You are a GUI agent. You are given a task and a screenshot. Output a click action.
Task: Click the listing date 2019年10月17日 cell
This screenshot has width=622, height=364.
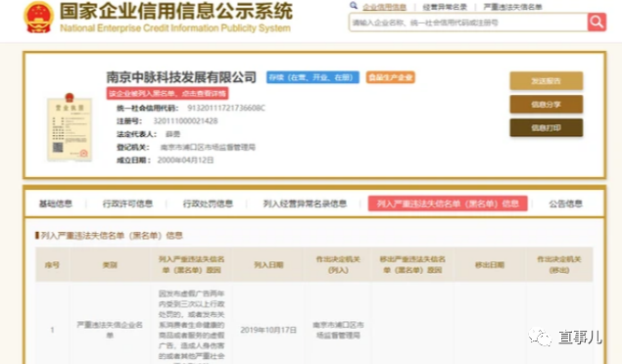[x=268, y=330]
